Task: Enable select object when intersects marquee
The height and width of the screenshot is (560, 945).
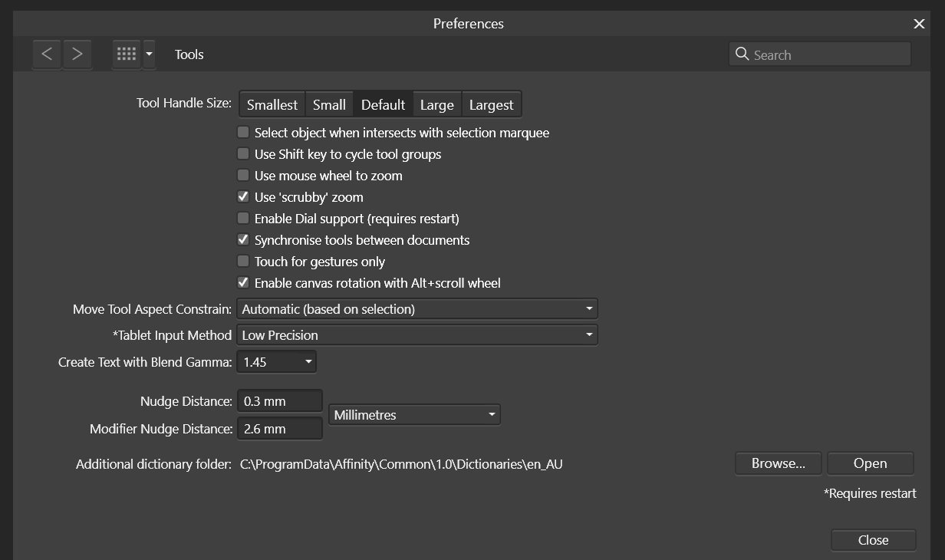Action: click(243, 133)
